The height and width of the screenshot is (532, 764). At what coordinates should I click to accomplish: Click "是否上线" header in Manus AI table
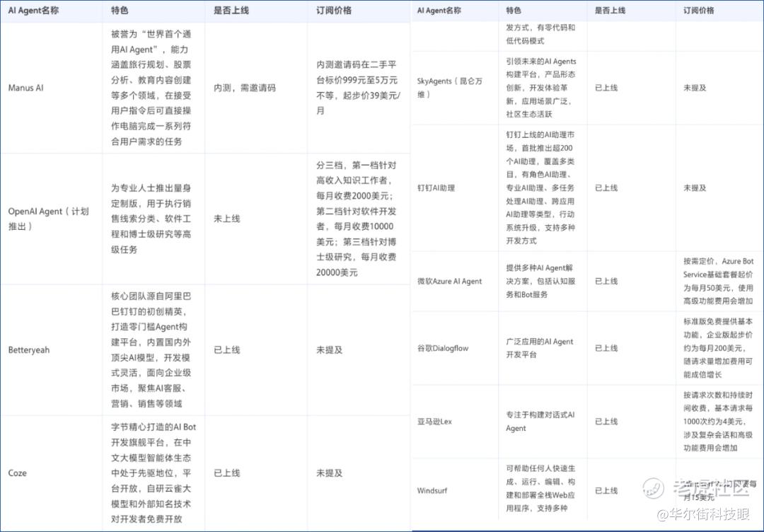[231, 10]
